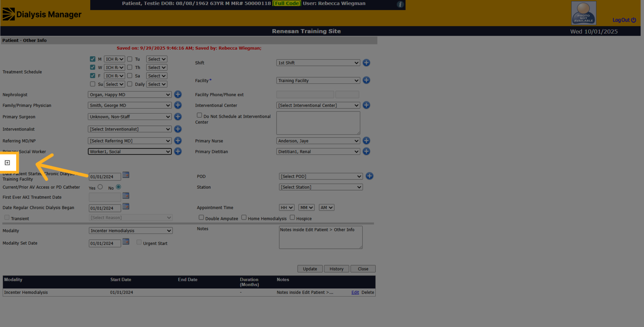Click the info icon in patient banner
The width and height of the screenshot is (644, 327).
(x=400, y=4)
